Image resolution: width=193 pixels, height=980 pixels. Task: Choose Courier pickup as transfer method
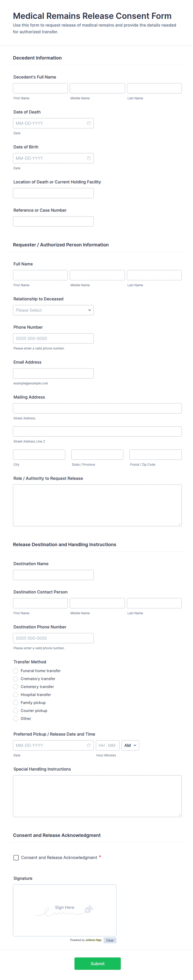point(16,710)
